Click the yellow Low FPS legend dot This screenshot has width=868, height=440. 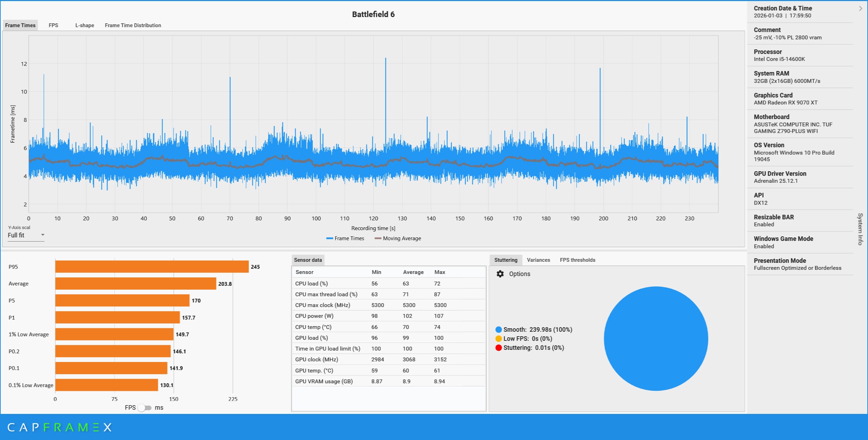point(498,339)
